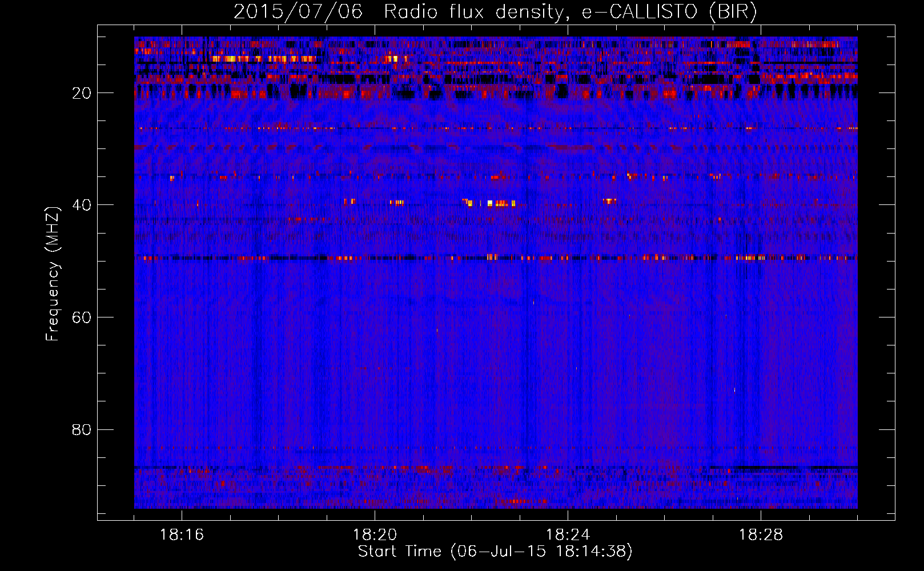
Task: Click the 40 MHz frequency tick label
Action: pos(82,205)
